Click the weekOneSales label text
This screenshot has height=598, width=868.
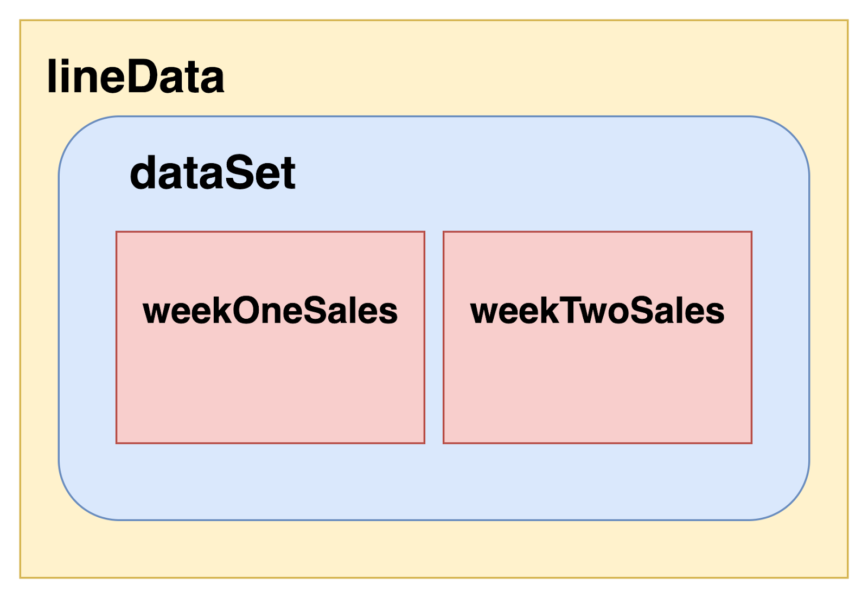(270, 311)
